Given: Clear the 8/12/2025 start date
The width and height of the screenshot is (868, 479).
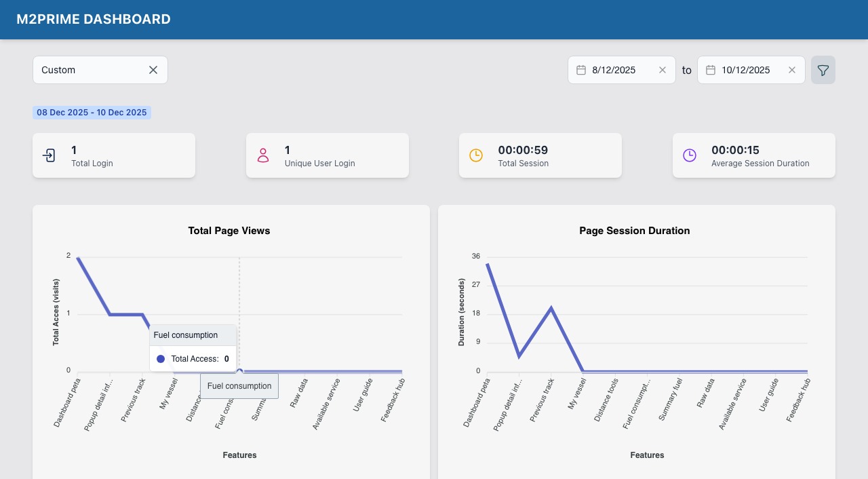Looking at the screenshot, I should pyautogui.click(x=663, y=70).
